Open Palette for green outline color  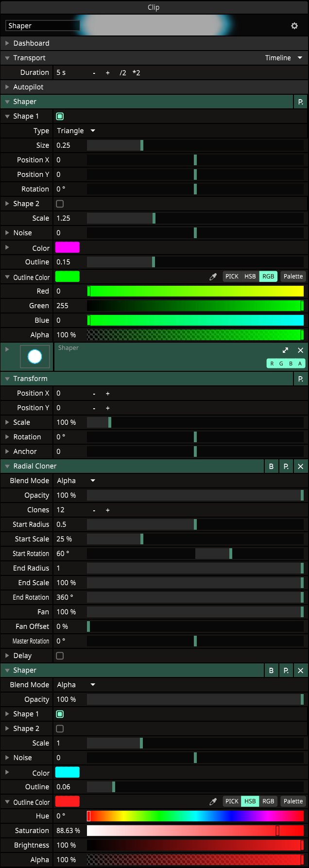(293, 277)
